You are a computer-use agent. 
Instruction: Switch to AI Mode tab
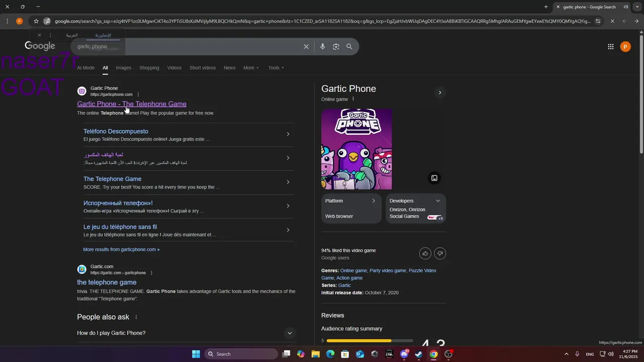coord(86,68)
